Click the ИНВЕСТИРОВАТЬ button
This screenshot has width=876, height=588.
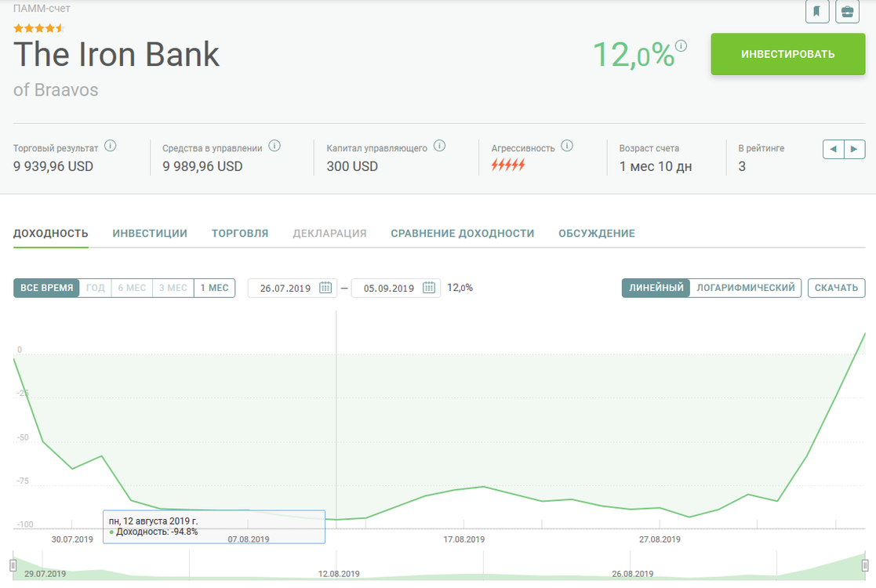pos(787,54)
